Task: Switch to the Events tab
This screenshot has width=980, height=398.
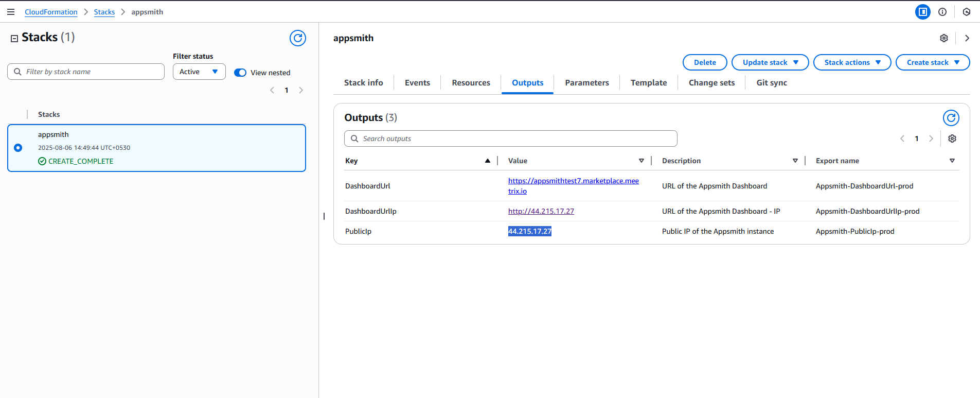Action: coord(417,82)
